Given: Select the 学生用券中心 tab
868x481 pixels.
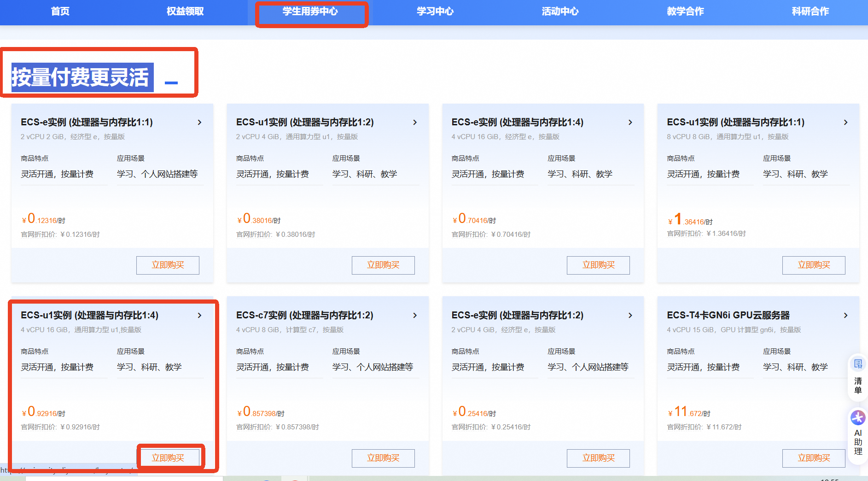Looking at the screenshot, I should [310, 12].
